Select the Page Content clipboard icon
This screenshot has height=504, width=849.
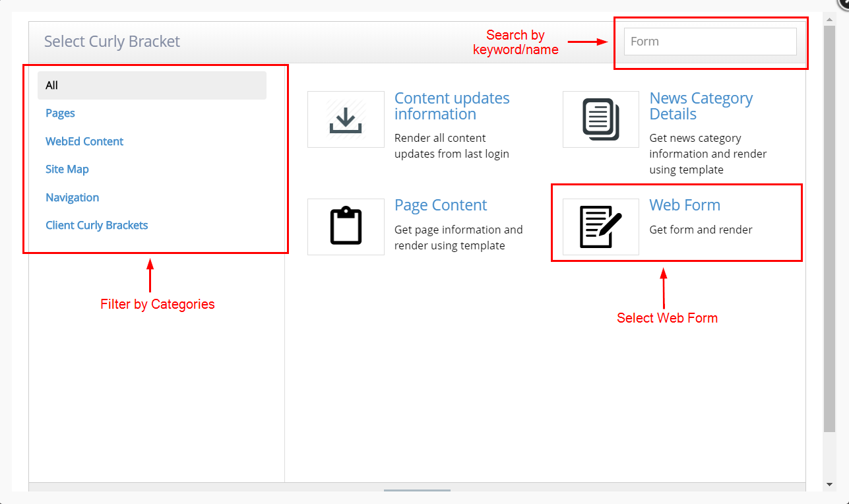tap(346, 226)
